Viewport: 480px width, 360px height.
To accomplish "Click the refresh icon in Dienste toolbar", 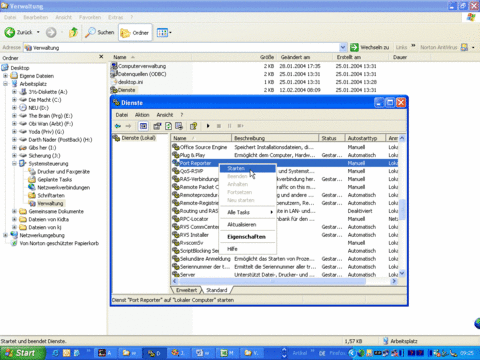I will (x=168, y=126).
